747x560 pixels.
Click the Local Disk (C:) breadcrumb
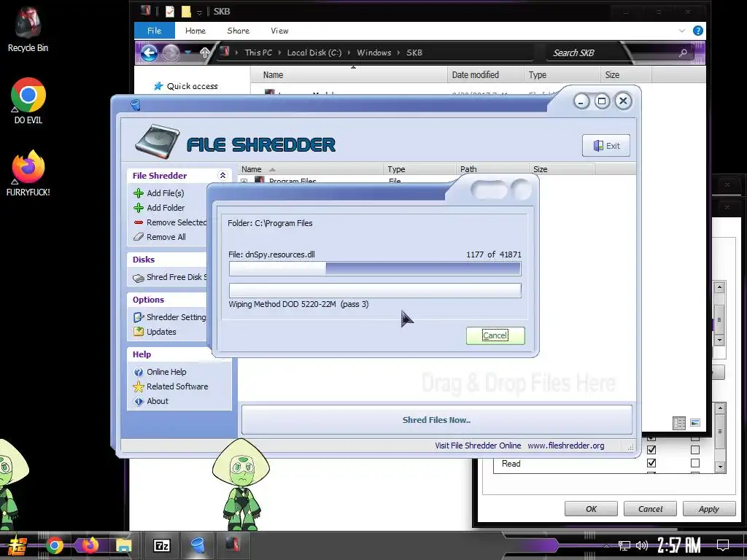pyautogui.click(x=314, y=52)
